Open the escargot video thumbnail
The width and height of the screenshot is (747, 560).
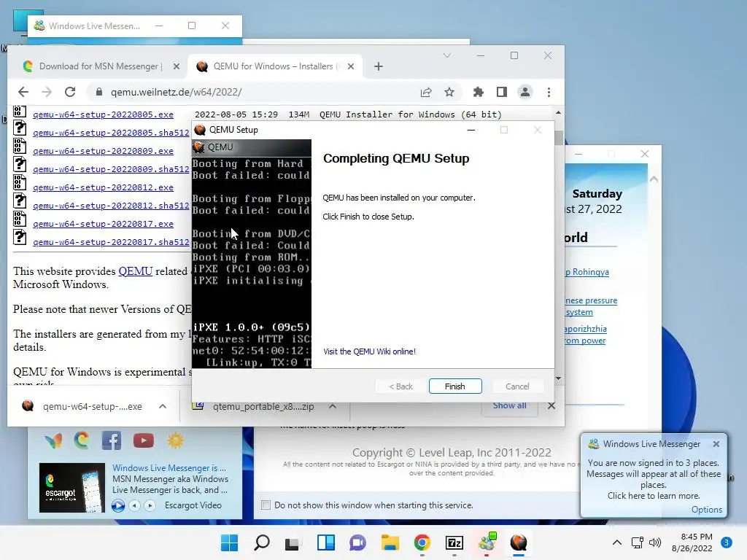[x=72, y=488]
